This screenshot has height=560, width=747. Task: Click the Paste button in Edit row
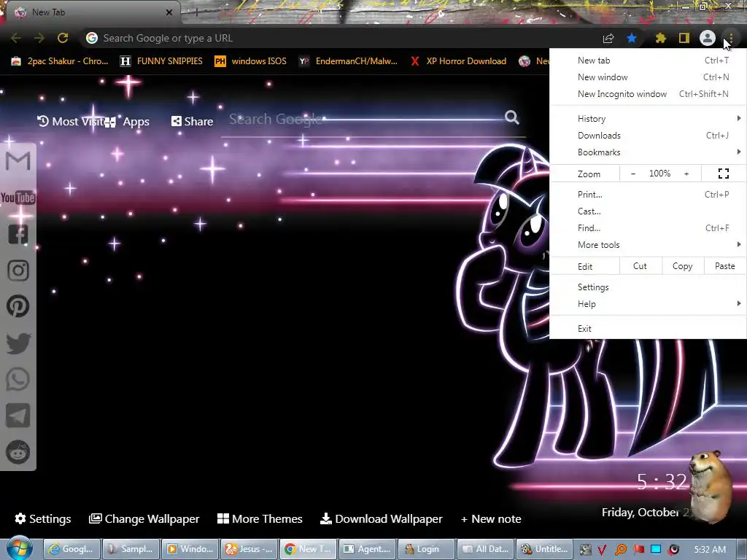[x=725, y=266]
